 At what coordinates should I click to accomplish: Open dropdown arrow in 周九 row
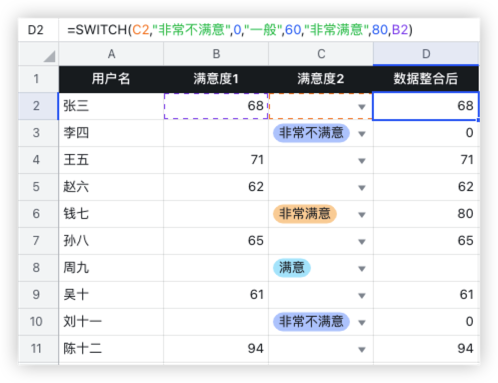[362, 269]
